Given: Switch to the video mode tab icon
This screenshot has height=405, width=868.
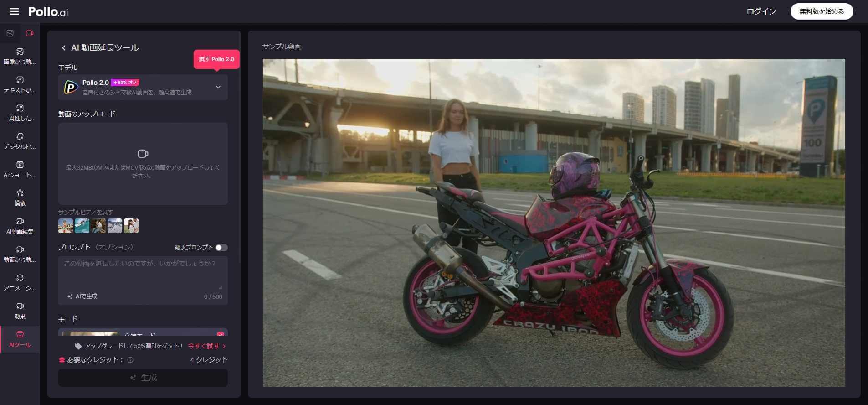Looking at the screenshot, I should point(30,33).
